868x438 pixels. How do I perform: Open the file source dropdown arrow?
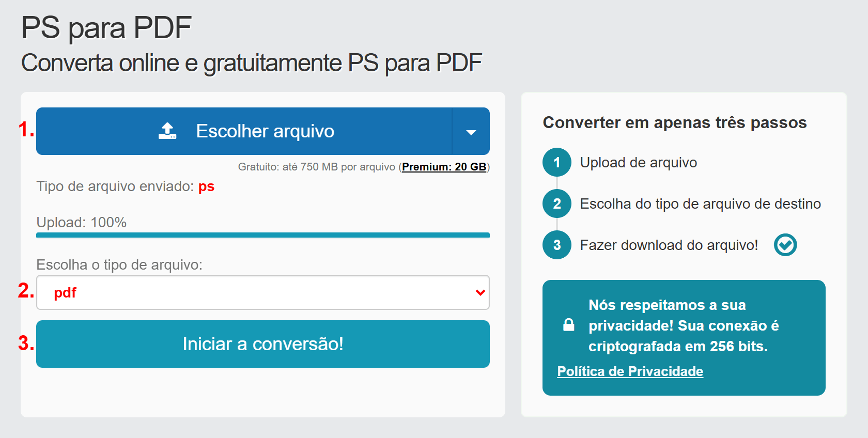(x=471, y=132)
